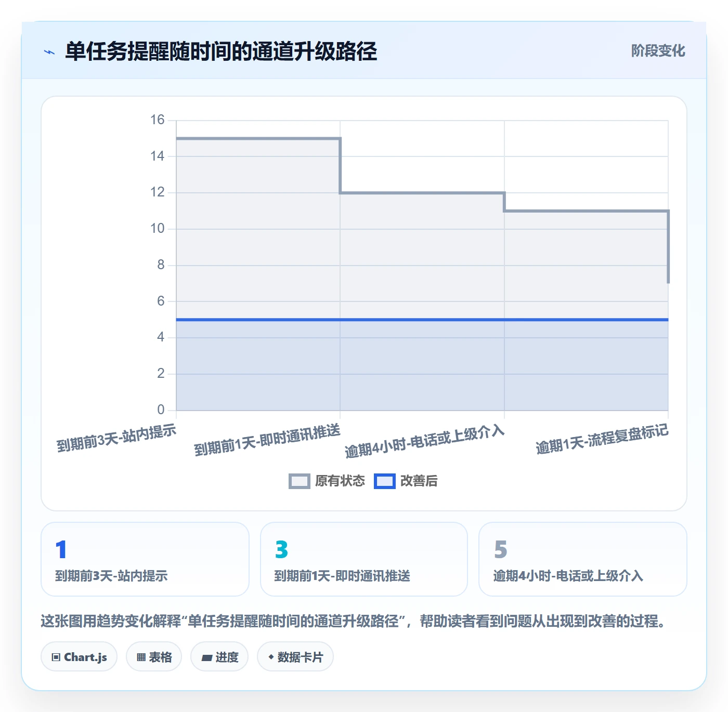Screen dimensions: 728x712
Task: Select the card numbered 3 到期前1天-即时通讯推送
Action: (x=364, y=559)
